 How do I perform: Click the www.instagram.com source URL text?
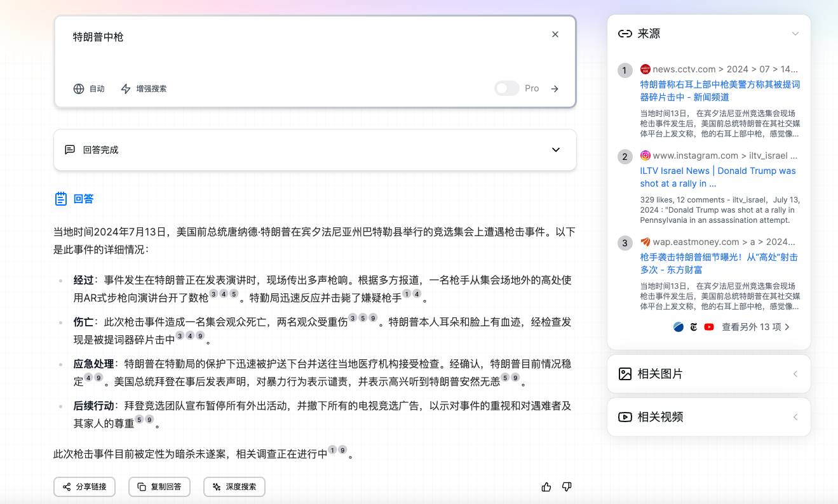(725, 156)
